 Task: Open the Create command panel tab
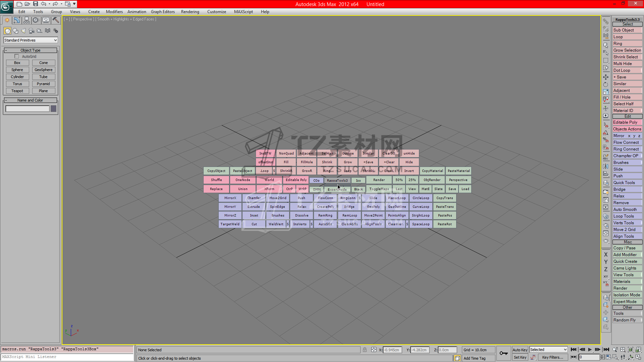[7, 20]
